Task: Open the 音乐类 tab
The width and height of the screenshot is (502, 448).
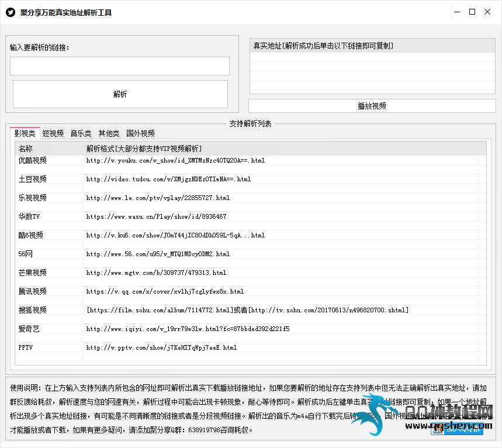Action: (81, 133)
